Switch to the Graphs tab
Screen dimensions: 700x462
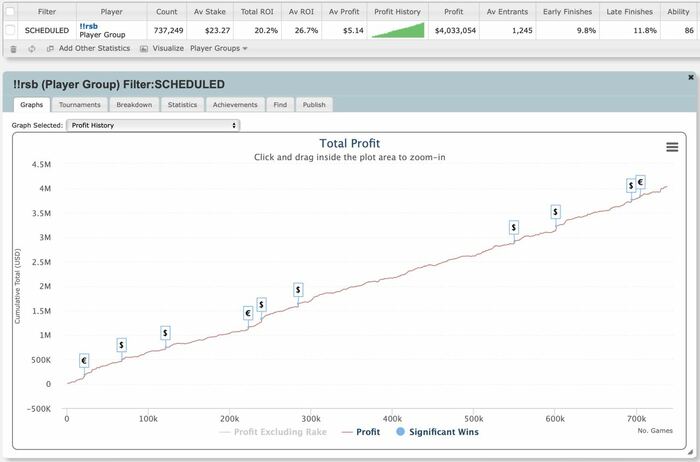(32, 105)
